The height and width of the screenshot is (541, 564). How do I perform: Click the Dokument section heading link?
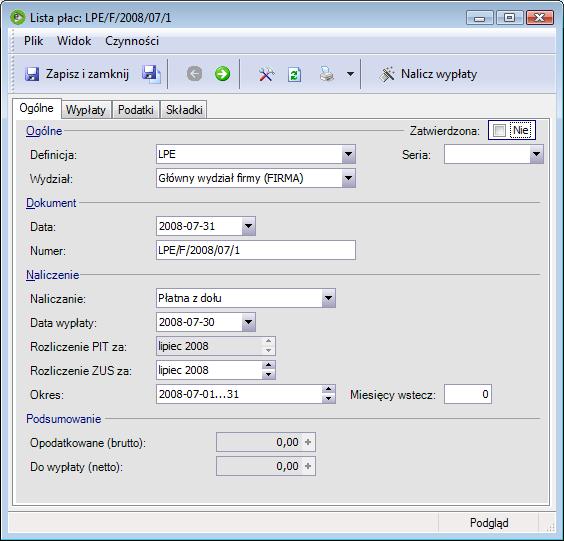pyautogui.click(x=51, y=203)
